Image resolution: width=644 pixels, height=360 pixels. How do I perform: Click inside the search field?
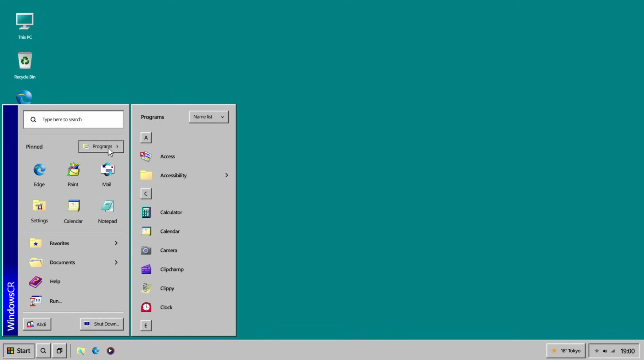pos(73,119)
